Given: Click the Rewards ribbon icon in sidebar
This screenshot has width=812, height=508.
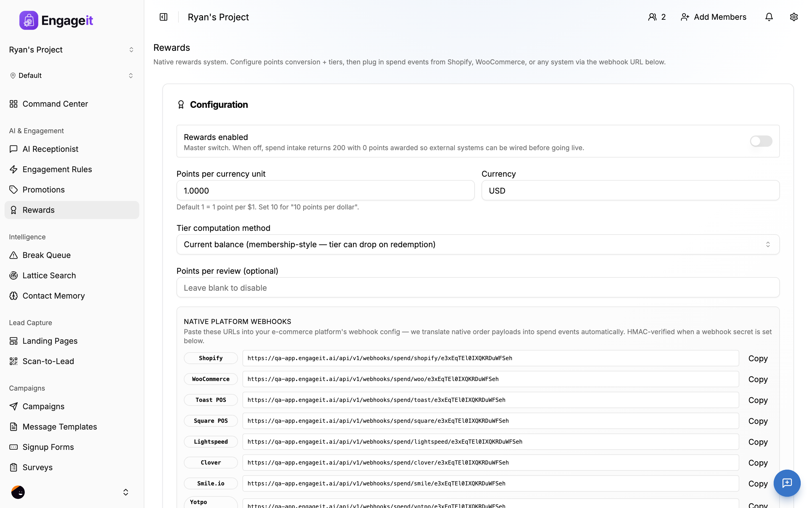Looking at the screenshot, I should 14,210.
